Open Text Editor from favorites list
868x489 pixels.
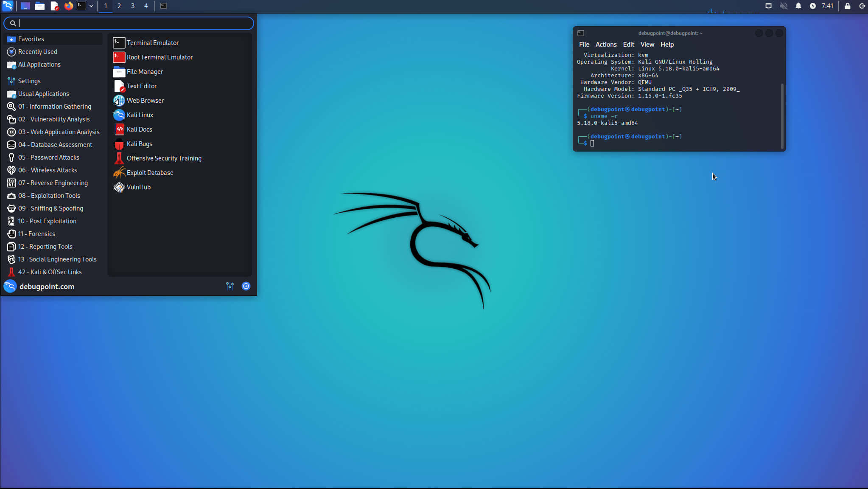(180, 86)
